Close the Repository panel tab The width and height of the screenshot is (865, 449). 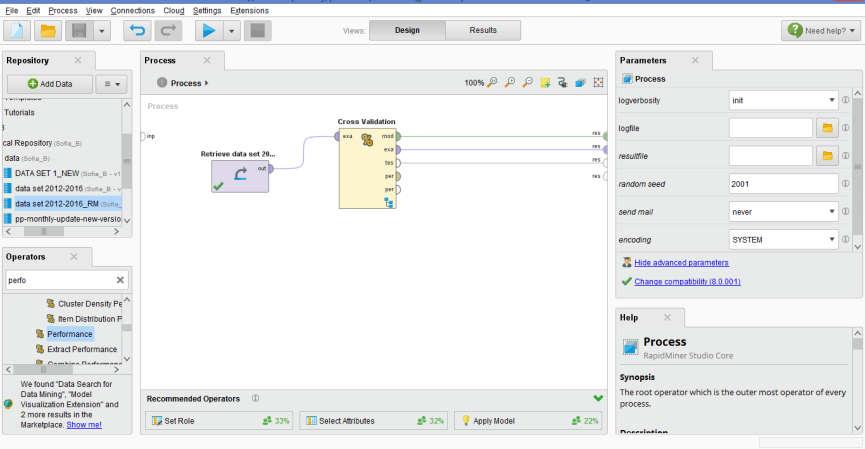click(x=78, y=60)
